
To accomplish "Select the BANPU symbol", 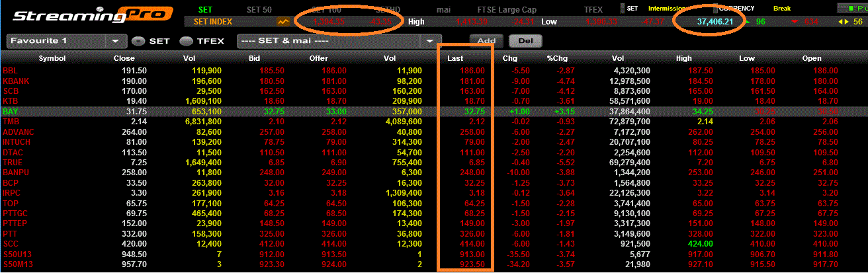I will point(16,172).
